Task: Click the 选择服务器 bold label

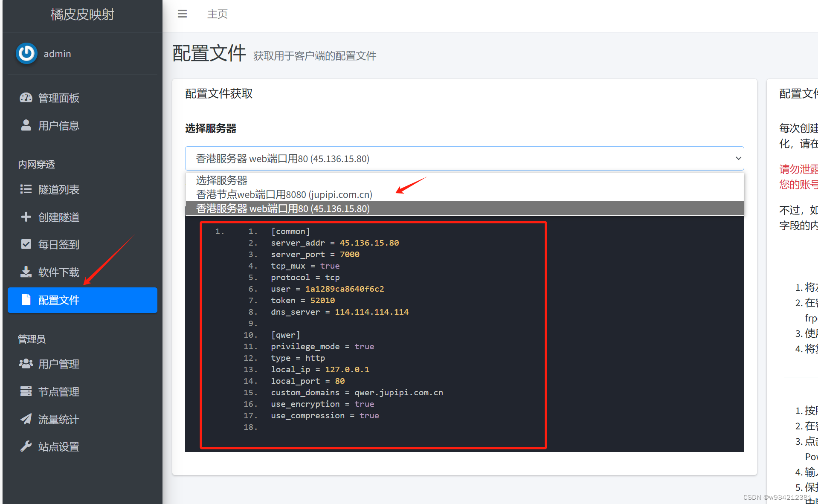Action: (211, 128)
